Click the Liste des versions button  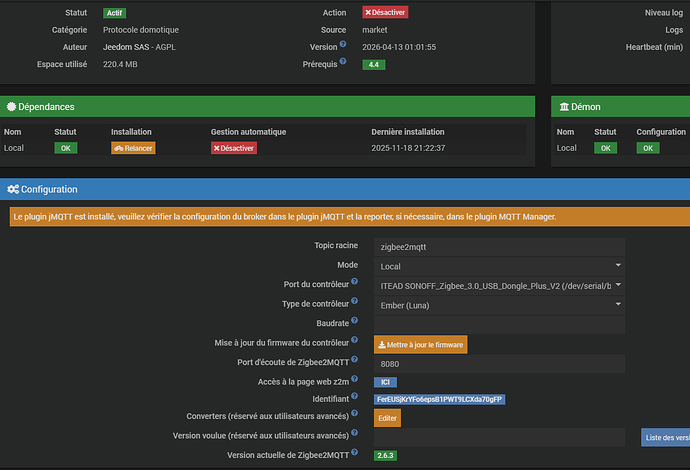point(665,437)
